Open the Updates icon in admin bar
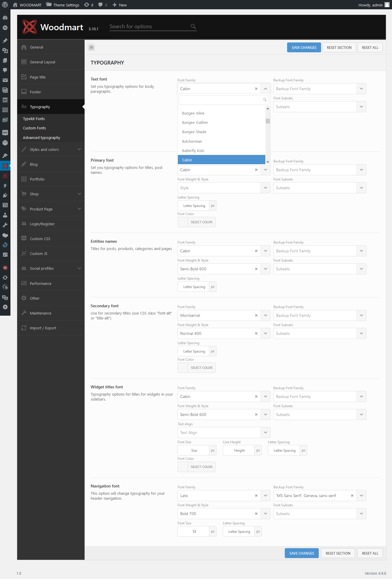This screenshot has height=579, width=392. 89,5
